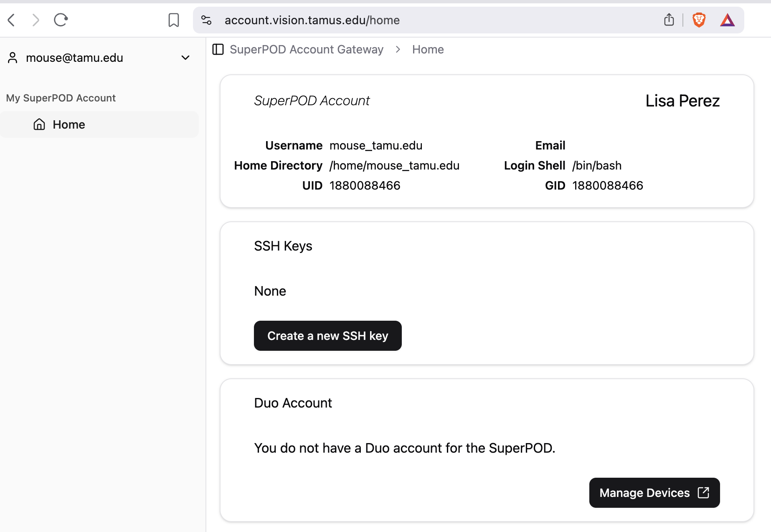
Task: Select Home in the breadcrumb navigation
Action: tap(428, 49)
